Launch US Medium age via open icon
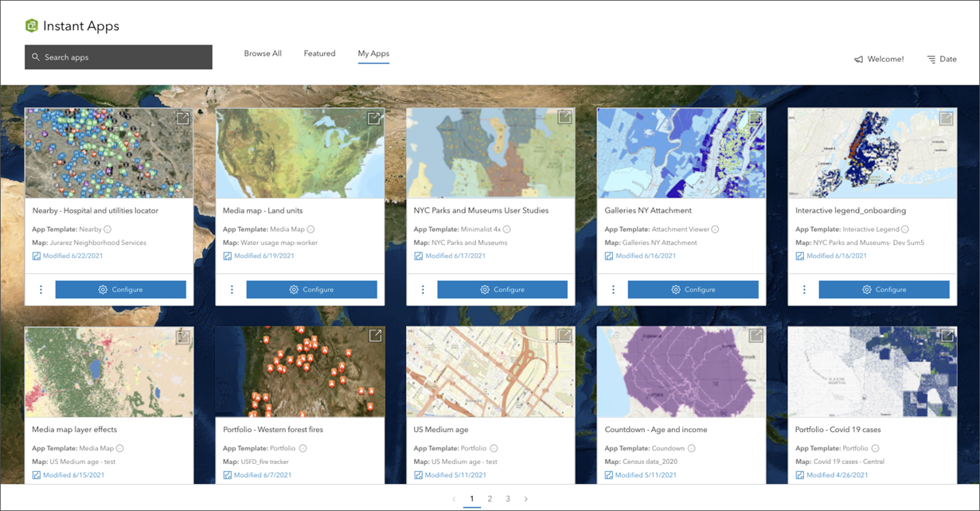Image resolution: width=980 pixels, height=511 pixels. click(x=564, y=337)
